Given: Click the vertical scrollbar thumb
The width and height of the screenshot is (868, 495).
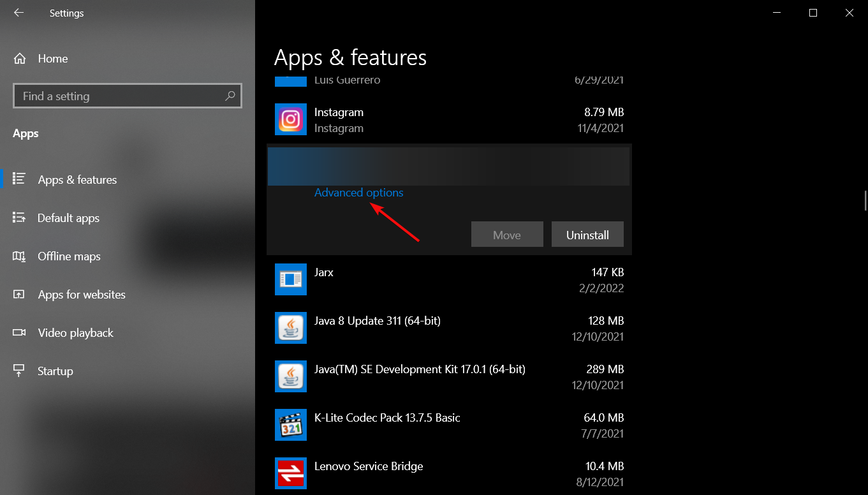Looking at the screenshot, I should click(865, 200).
